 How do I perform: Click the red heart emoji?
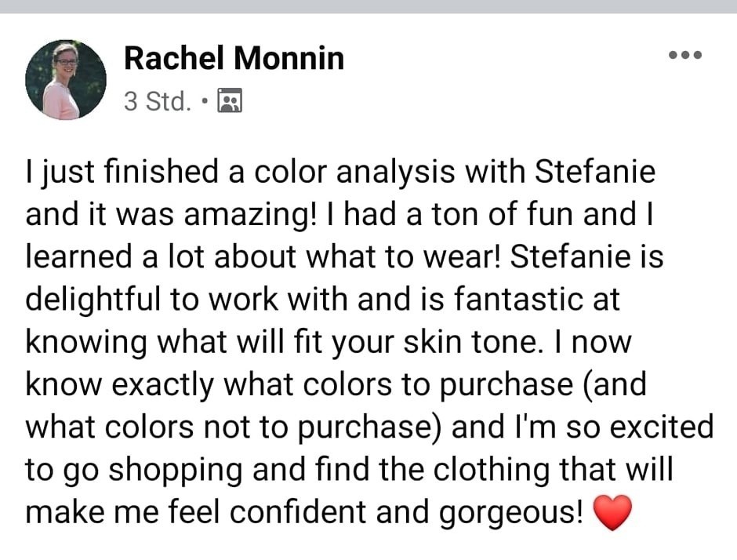pyautogui.click(x=612, y=512)
